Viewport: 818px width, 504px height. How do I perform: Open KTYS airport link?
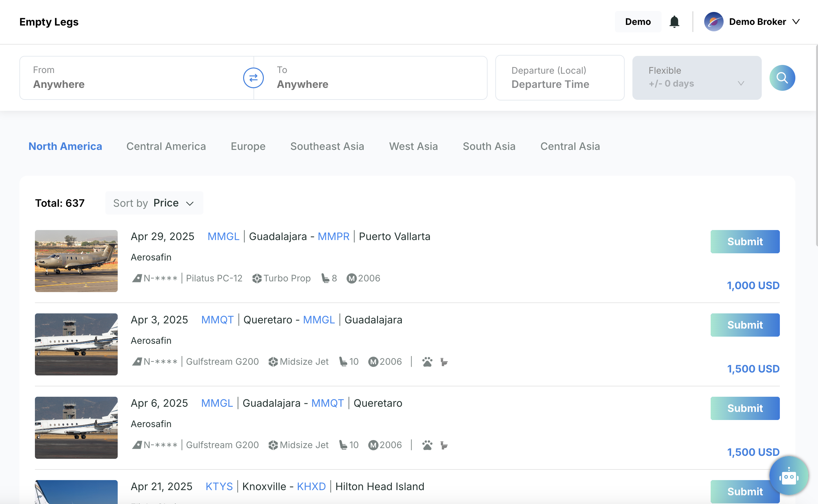[219, 486]
